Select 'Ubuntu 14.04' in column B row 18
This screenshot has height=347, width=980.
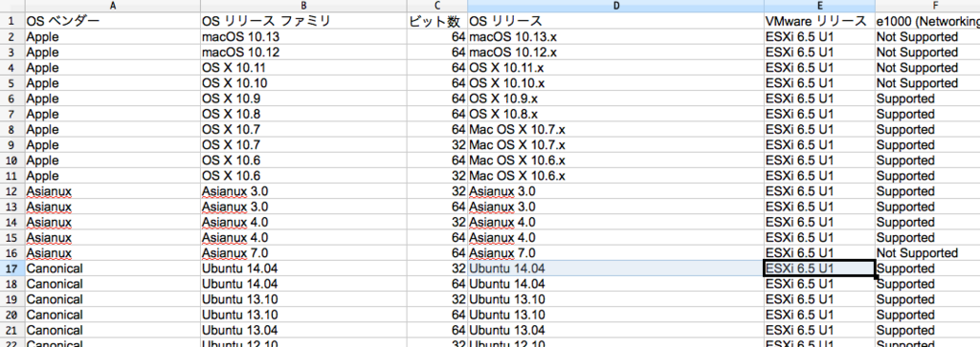pyautogui.click(x=303, y=284)
